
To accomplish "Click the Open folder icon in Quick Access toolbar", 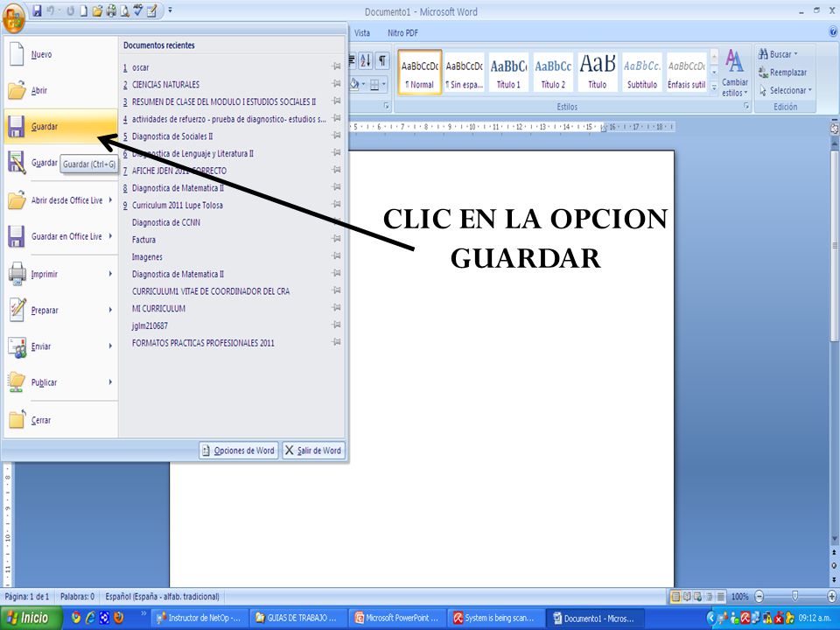I will pyautogui.click(x=97, y=10).
